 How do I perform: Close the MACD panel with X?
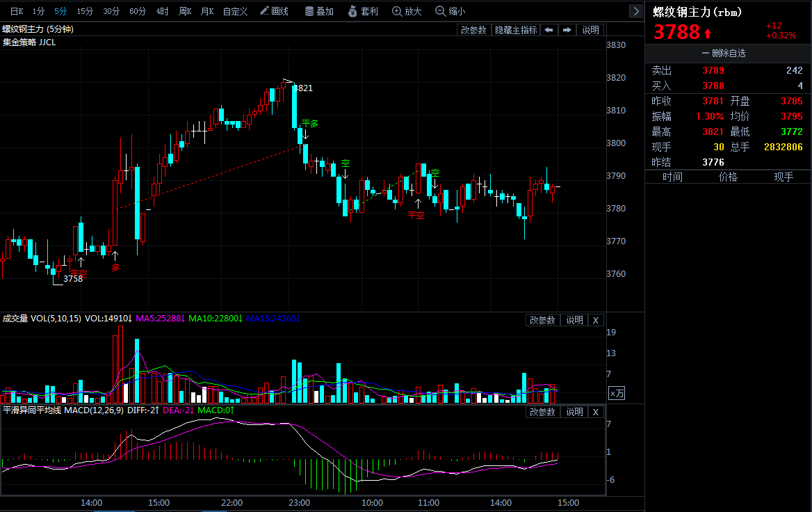(x=596, y=412)
